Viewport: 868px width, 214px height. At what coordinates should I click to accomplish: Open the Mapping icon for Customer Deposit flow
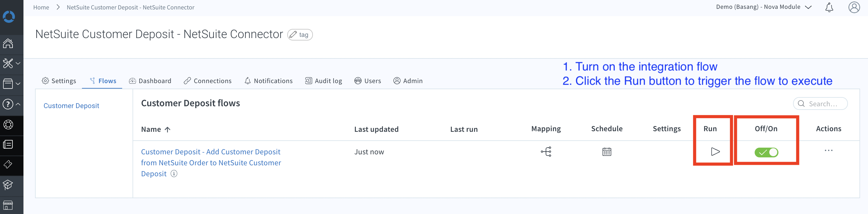coord(546,152)
